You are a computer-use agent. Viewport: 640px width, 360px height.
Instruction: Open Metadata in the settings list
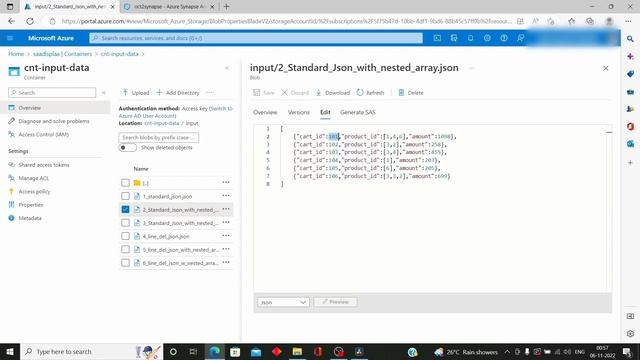30,218
